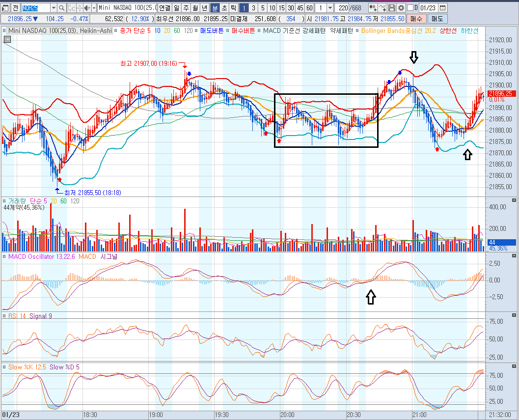Click the Mini NASDAQ 100 name field
This screenshot has width=519, height=420.
pyautogui.click(x=127, y=8)
